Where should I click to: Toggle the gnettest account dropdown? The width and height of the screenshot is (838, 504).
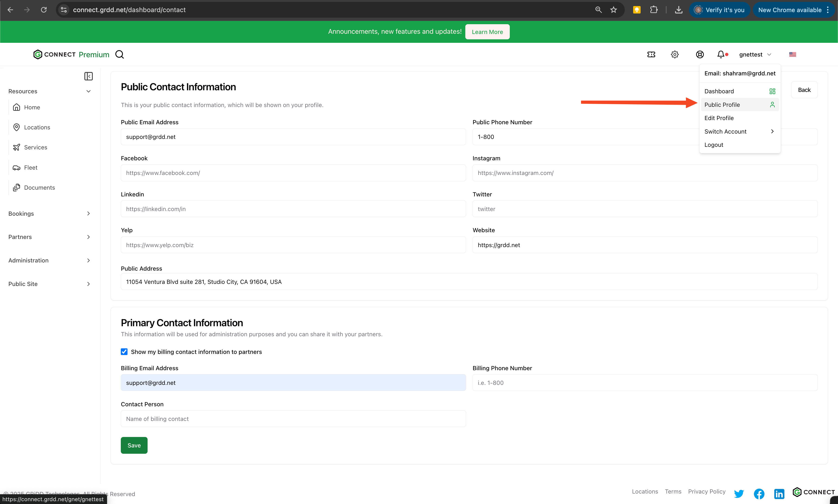click(x=755, y=54)
